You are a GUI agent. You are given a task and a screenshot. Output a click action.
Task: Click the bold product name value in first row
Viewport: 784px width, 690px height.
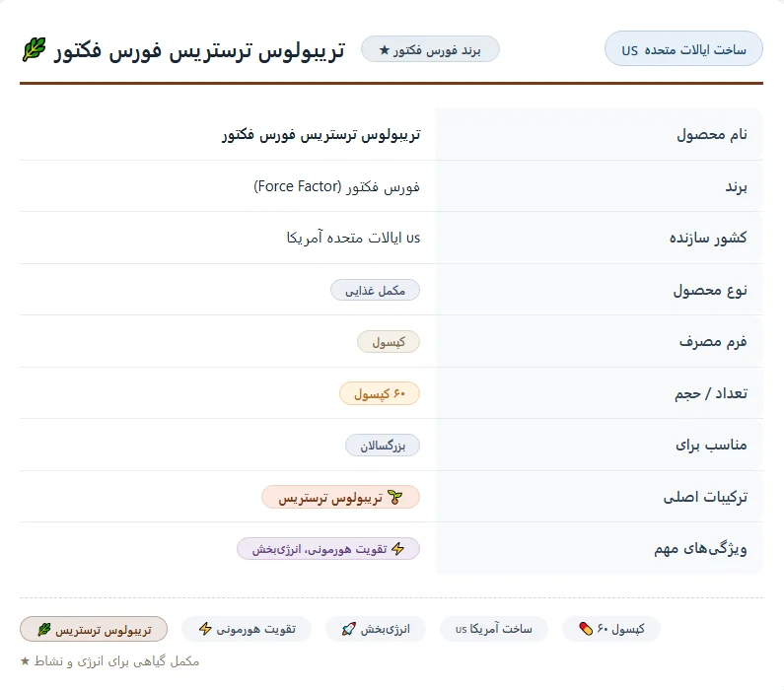pos(321,134)
